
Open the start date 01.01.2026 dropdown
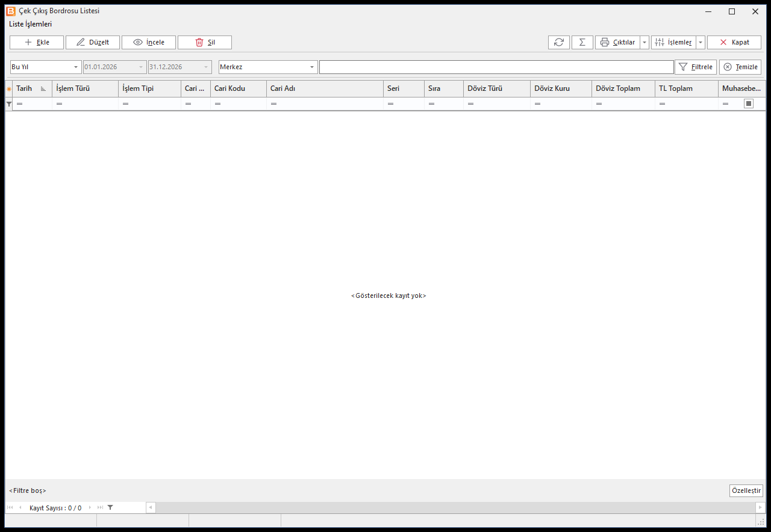point(142,67)
